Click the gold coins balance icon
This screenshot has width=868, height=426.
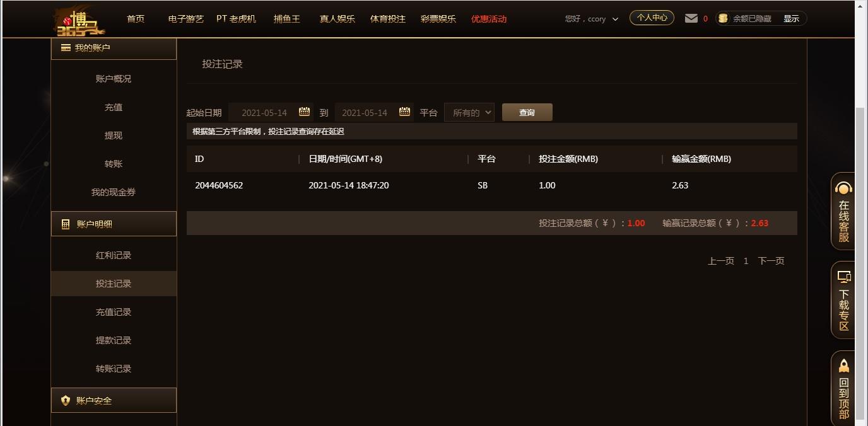(x=724, y=18)
